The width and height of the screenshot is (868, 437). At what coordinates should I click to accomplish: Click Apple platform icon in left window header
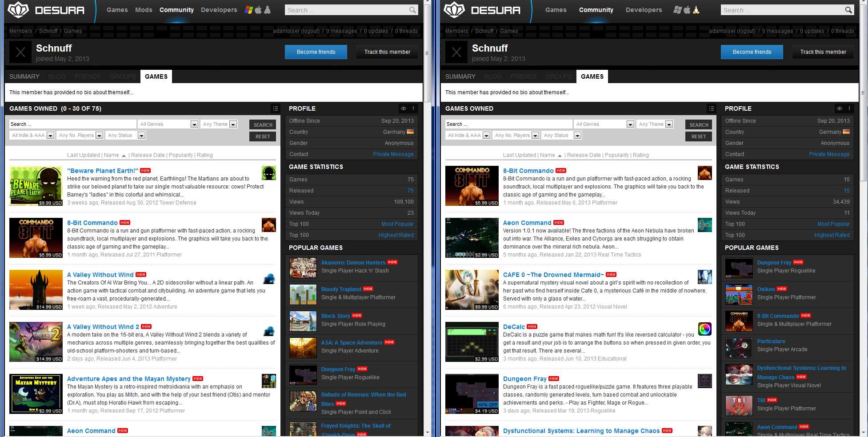(258, 10)
